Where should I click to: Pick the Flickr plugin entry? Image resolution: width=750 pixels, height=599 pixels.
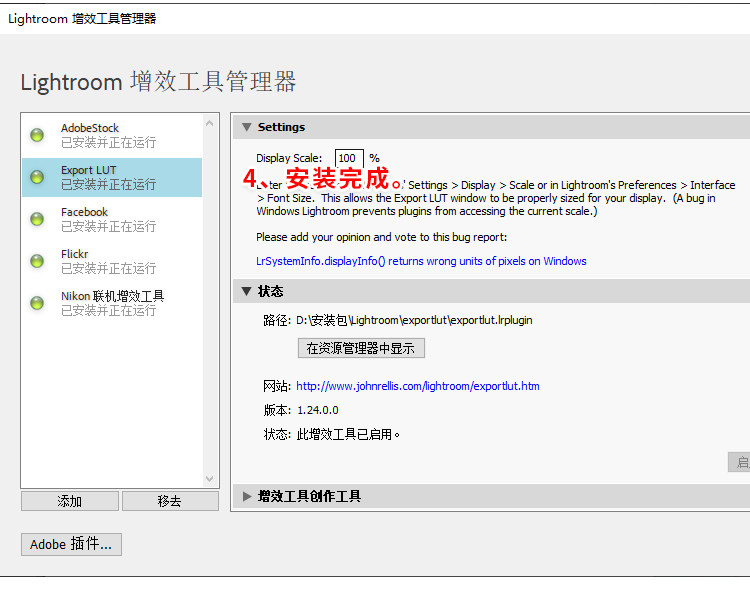click(x=112, y=261)
